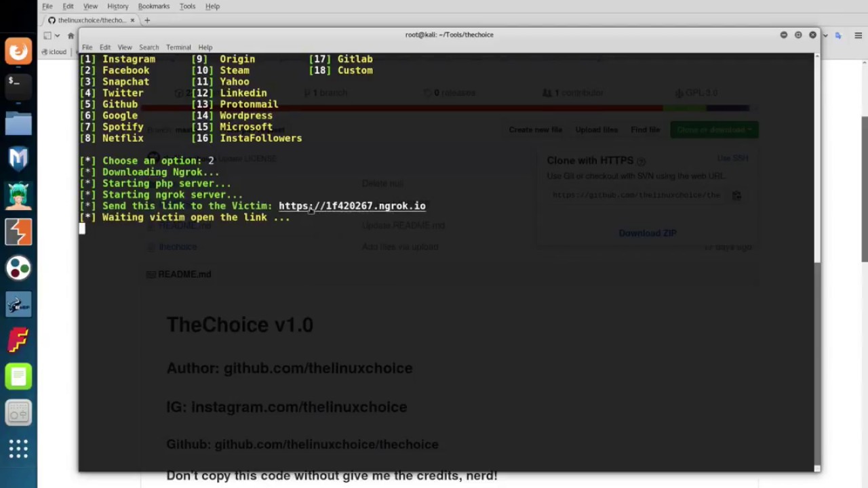Viewport: 868px width, 488px height.
Task: Open terminal Help menu
Action: [205, 47]
